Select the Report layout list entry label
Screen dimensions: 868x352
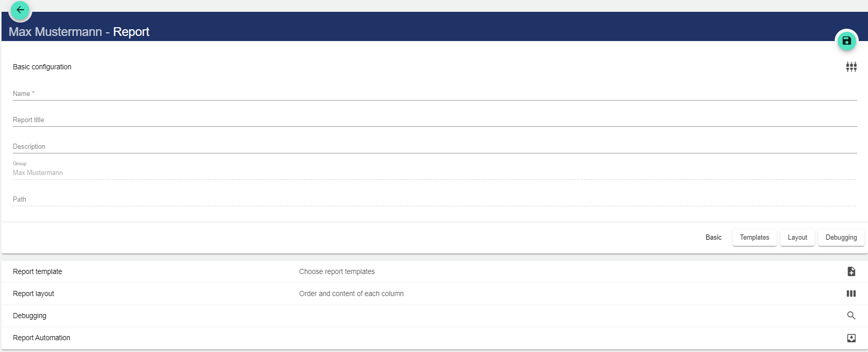tap(33, 294)
